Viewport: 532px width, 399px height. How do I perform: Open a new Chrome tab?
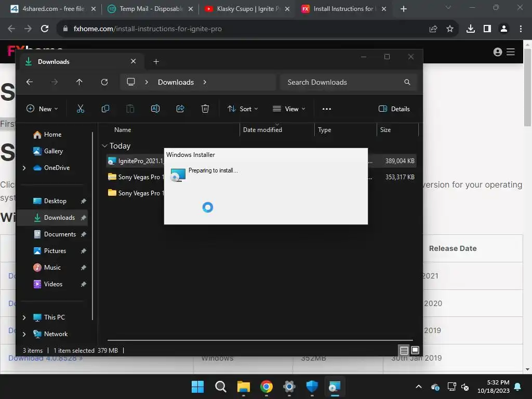click(403, 9)
